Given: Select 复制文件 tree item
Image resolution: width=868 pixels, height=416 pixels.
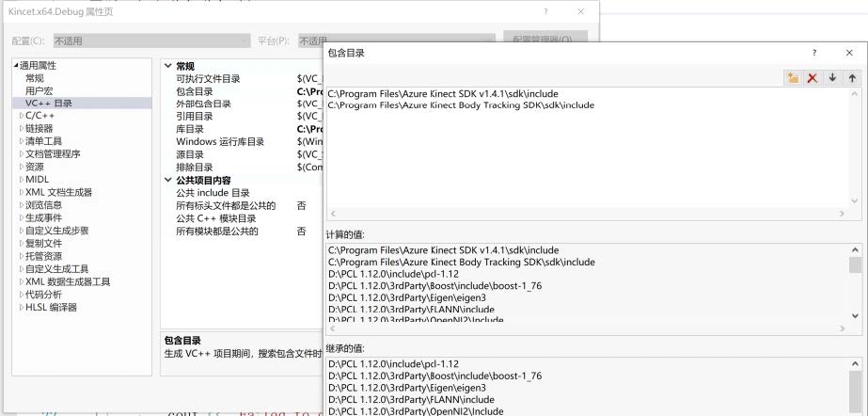Looking at the screenshot, I should pos(44,243).
